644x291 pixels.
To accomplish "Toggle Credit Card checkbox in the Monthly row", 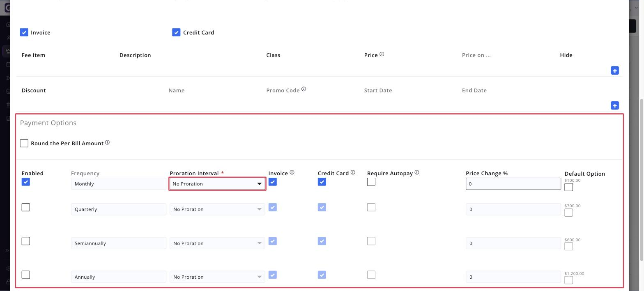I will [322, 181].
